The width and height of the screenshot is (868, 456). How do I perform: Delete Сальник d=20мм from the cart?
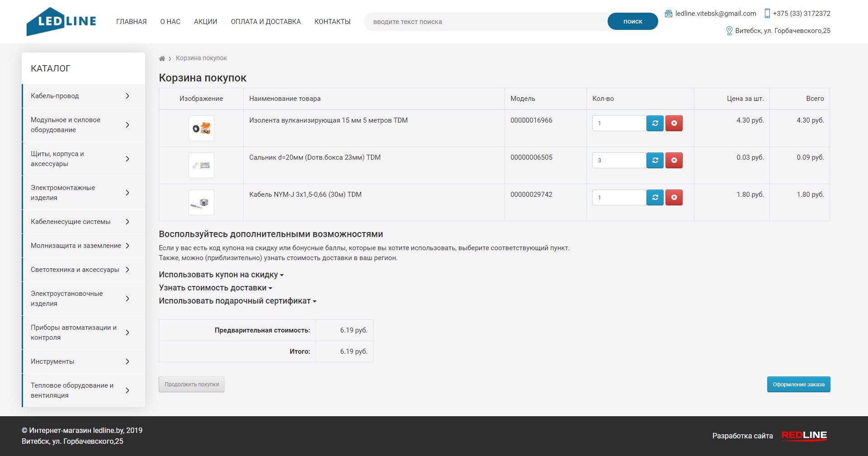click(674, 160)
